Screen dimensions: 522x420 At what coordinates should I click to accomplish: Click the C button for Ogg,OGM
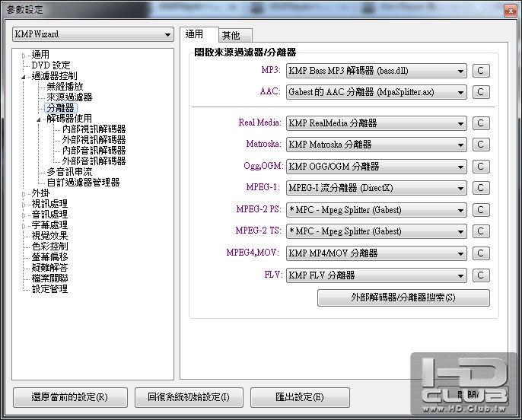point(481,167)
